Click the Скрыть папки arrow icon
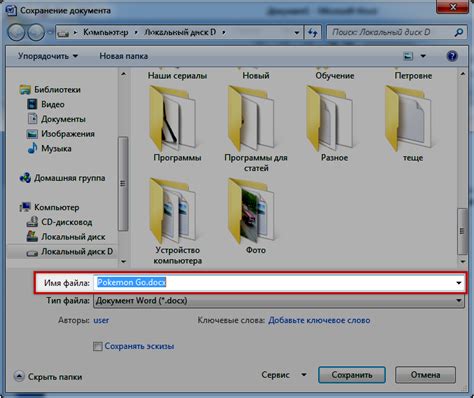The width and height of the screenshot is (474, 398). (x=19, y=377)
